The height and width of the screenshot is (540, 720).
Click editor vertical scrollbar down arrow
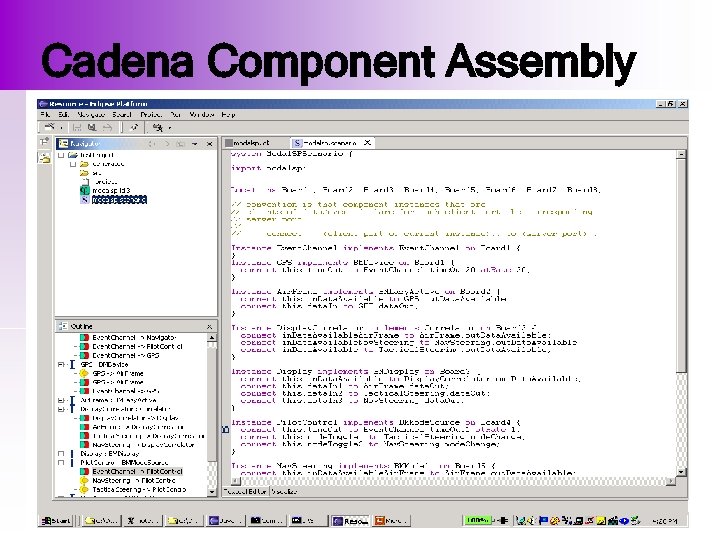[682, 472]
